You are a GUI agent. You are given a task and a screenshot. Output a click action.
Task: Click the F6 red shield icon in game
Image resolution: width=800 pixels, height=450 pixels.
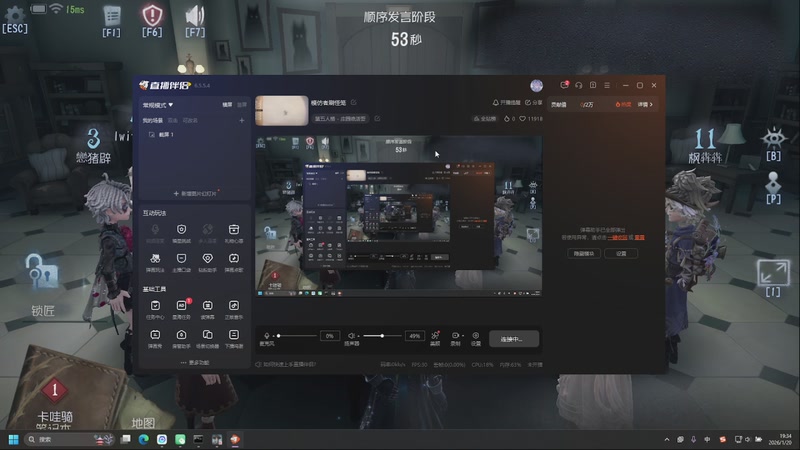pos(152,15)
